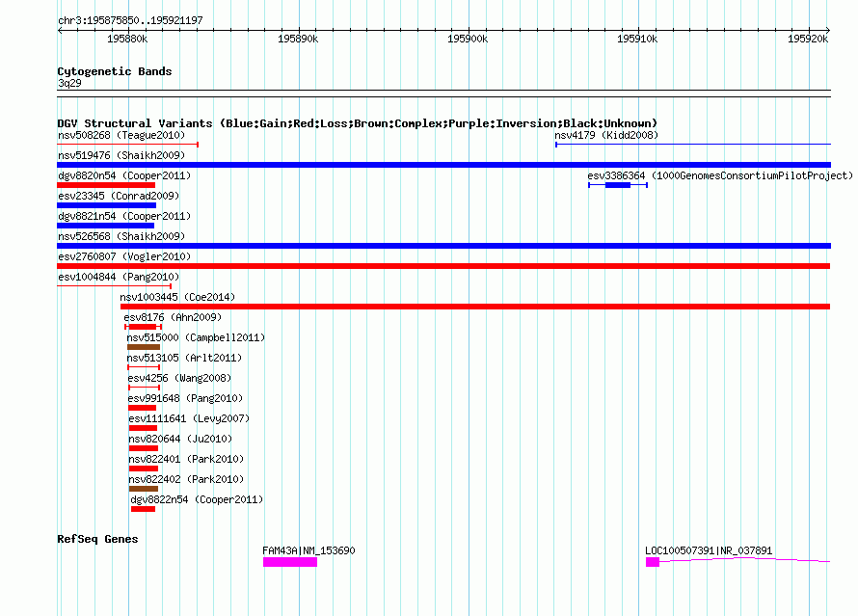Click the 195890k ruler mark
Image resolution: width=858 pixels, height=616 pixels.
pos(298,39)
